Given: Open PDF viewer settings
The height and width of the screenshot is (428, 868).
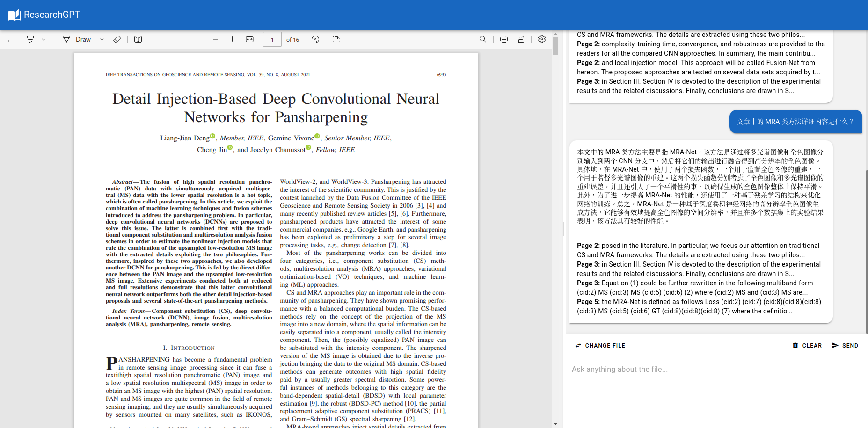Looking at the screenshot, I should pyautogui.click(x=542, y=39).
